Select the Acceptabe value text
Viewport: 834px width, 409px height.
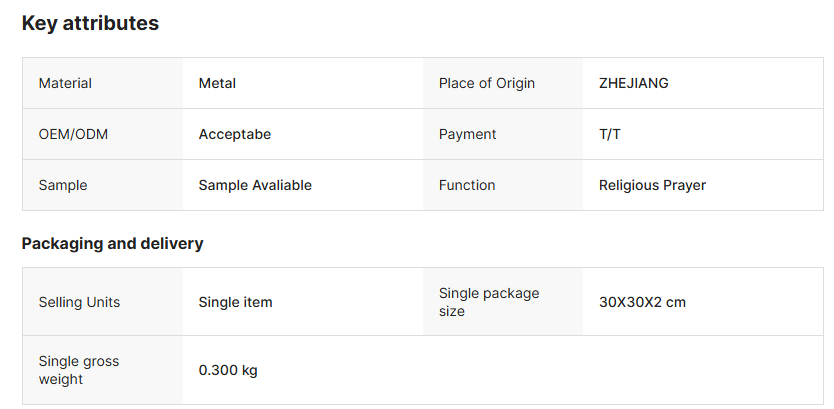234,134
